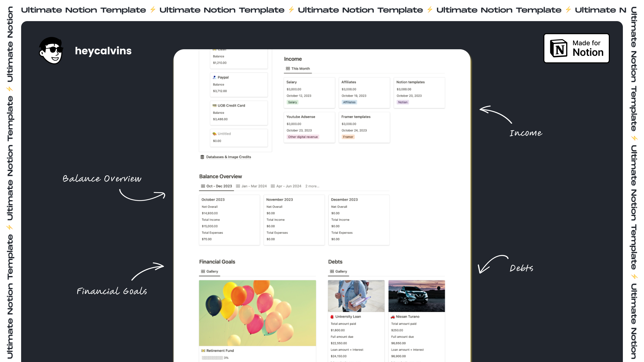The height and width of the screenshot is (362, 644).
Task: Click the Gallery icon under Financial Goals
Action: (203, 271)
